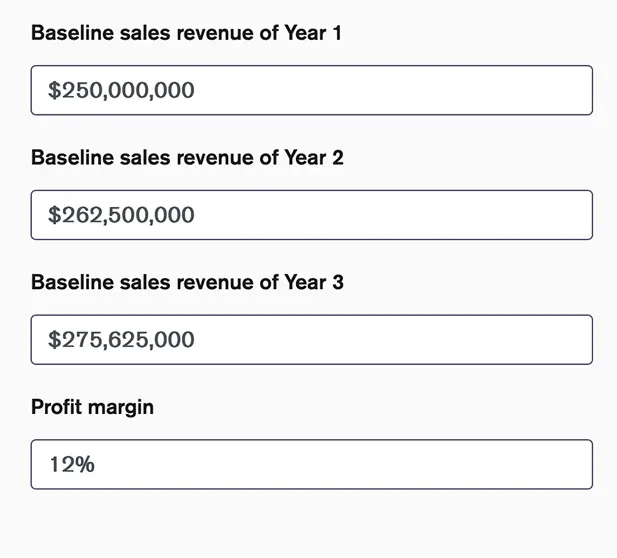
Task: Click the $275,625,000 value text
Action: coord(121,340)
